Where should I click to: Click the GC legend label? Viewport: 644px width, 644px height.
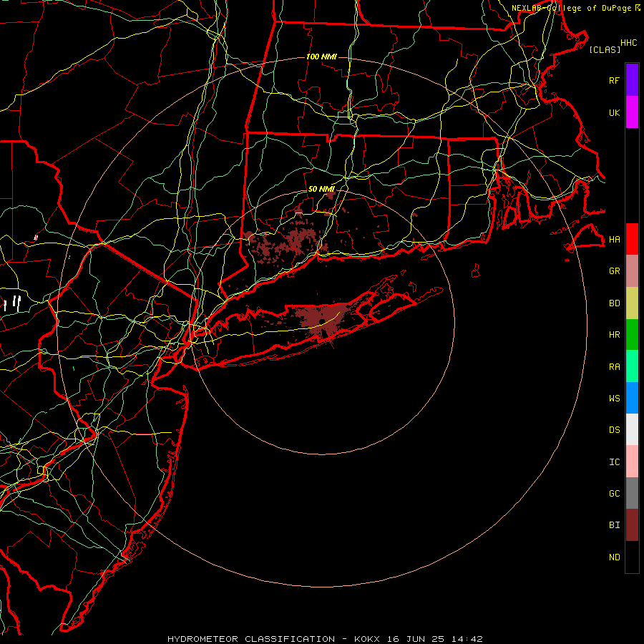[614, 494]
